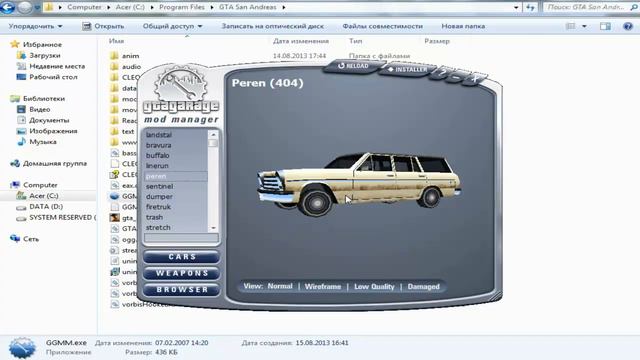Open Explorer help icon
The width and height of the screenshot is (640, 360).
628,26
